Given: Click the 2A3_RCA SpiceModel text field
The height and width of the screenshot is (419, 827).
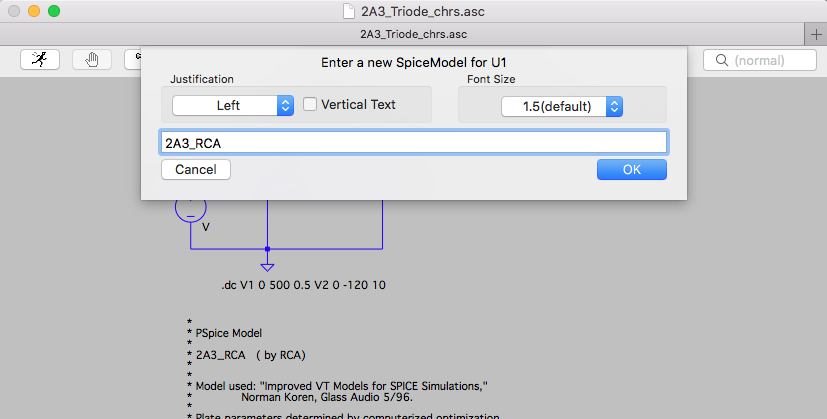Looking at the screenshot, I should pos(414,142).
